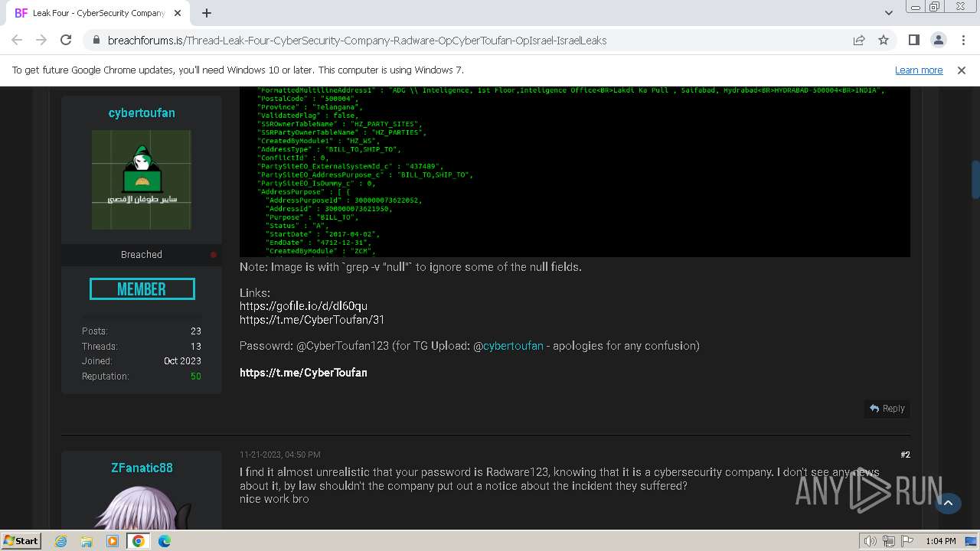Open cybertoufan user profile name
Image resolution: width=980 pixels, height=551 pixels.
[x=142, y=113]
